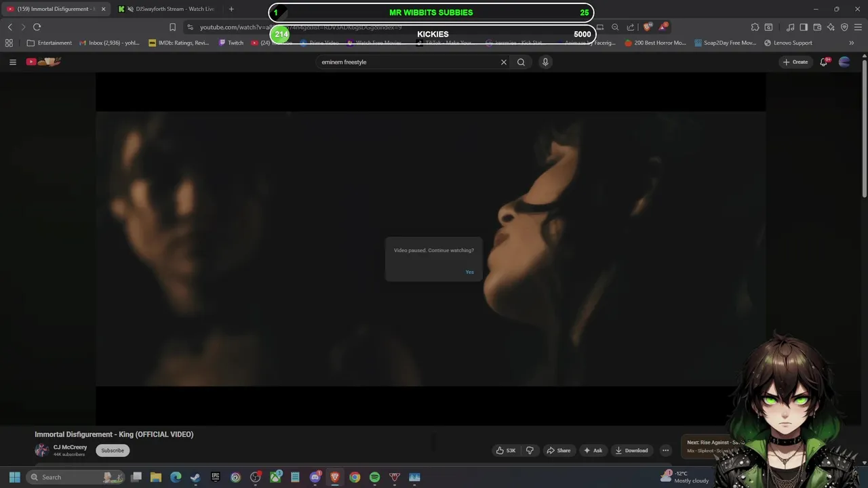Zoom out using the address bar magnifier
Screen dimensions: 868x488
pos(615,27)
